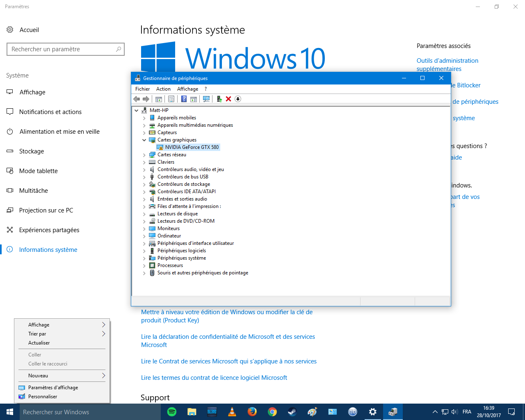This screenshot has height=420, width=525.
Task: Open the Affichage menu in Device Manager
Action: 187,89
